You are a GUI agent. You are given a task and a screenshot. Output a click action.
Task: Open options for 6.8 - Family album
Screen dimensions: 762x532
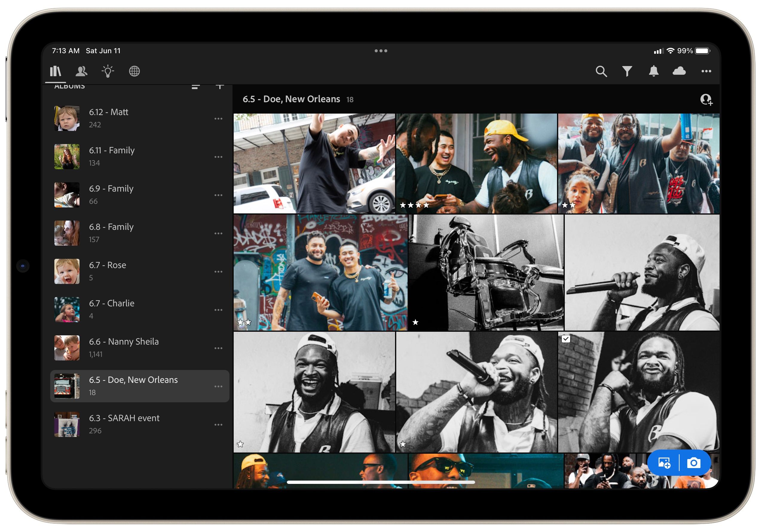pos(218,233)
